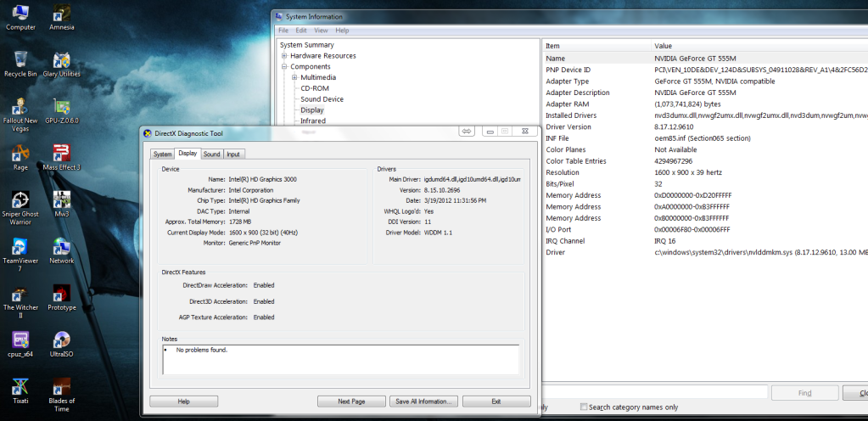
Task: Select the PNP Device ID row
Action: tap(705, 70)
